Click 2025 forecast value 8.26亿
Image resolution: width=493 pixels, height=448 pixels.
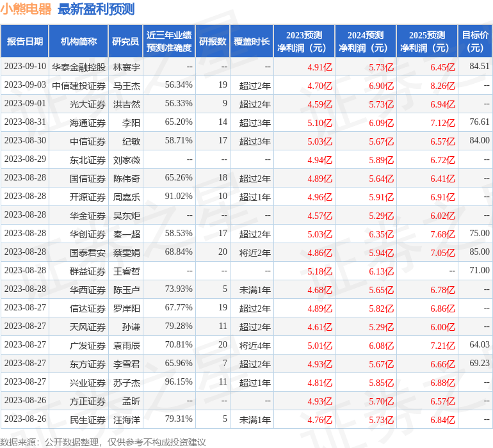pos(442,86)
